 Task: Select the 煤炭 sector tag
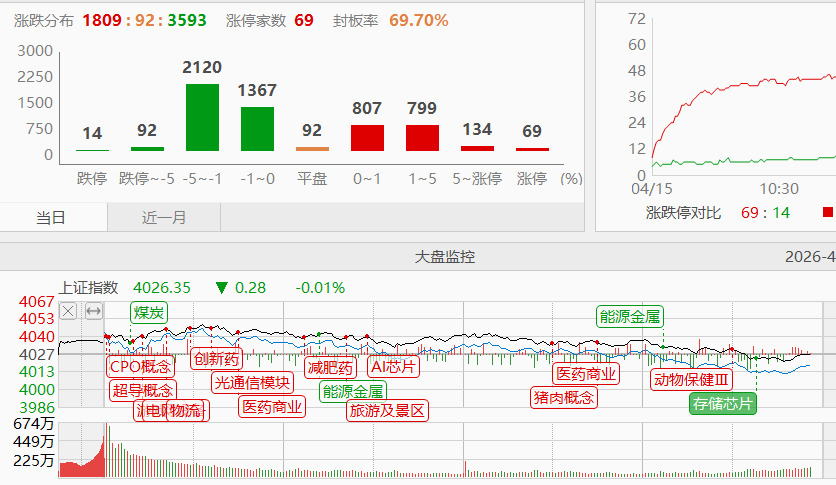point(148,313)
